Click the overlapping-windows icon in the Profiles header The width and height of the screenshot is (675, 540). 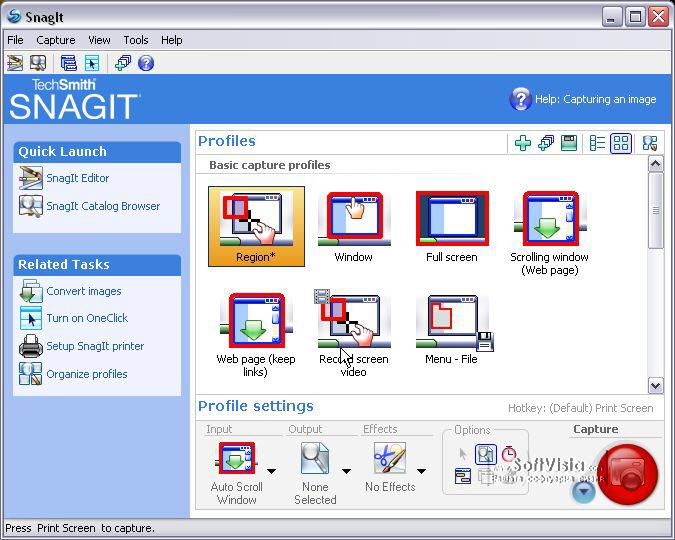click(546, 143)
